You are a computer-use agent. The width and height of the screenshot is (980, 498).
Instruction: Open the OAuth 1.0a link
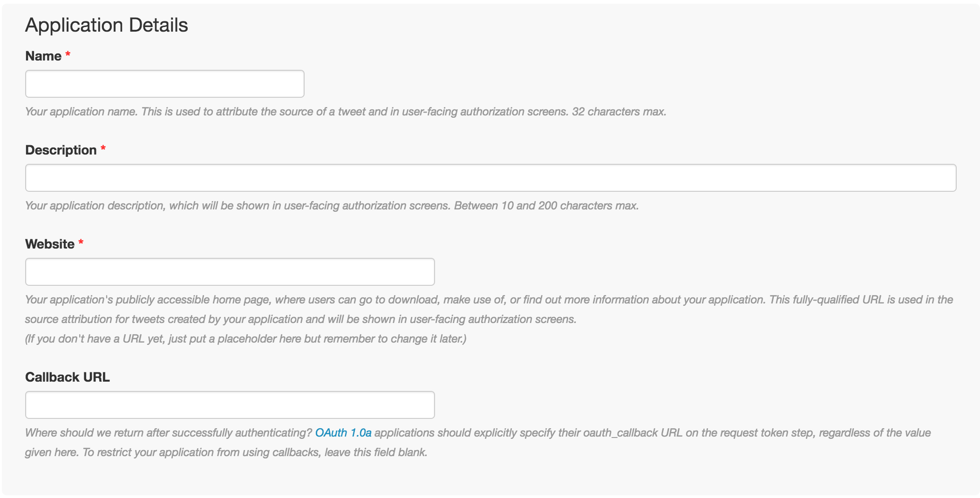click(343, 433)
